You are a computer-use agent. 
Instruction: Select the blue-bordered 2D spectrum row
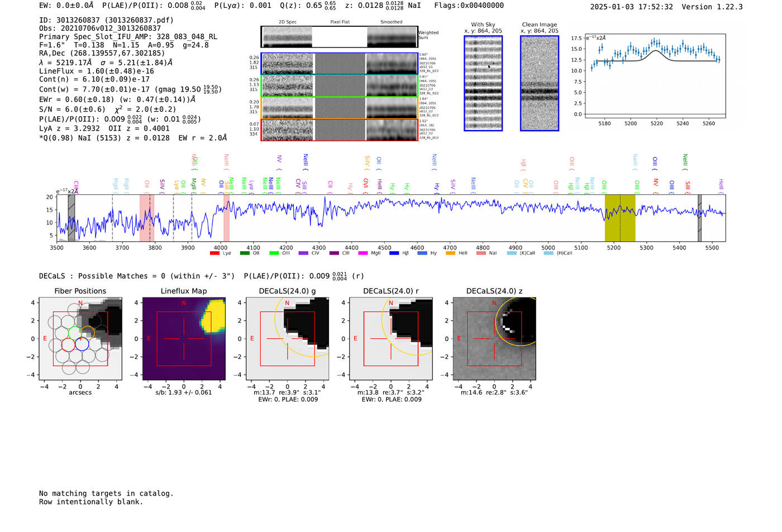pyautogui.click(x=339, y=64)
